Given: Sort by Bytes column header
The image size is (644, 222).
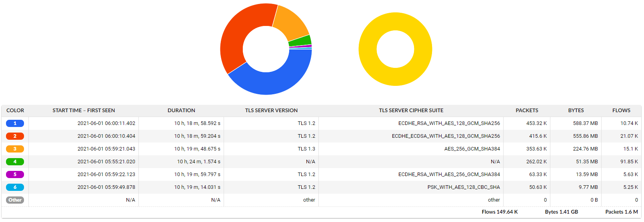Looking at the screenshot, I should click(576, 111).
